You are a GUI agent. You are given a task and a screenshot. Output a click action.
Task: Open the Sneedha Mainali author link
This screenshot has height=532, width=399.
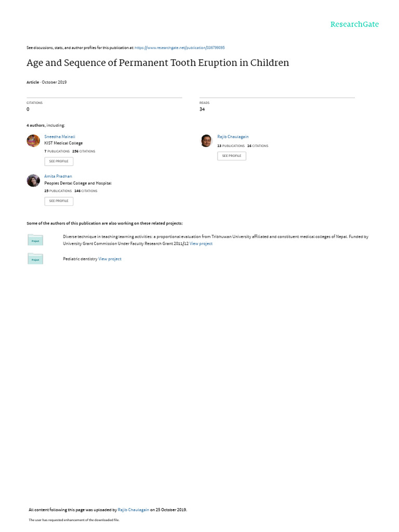pyautogui.click(x=60, y=137)
